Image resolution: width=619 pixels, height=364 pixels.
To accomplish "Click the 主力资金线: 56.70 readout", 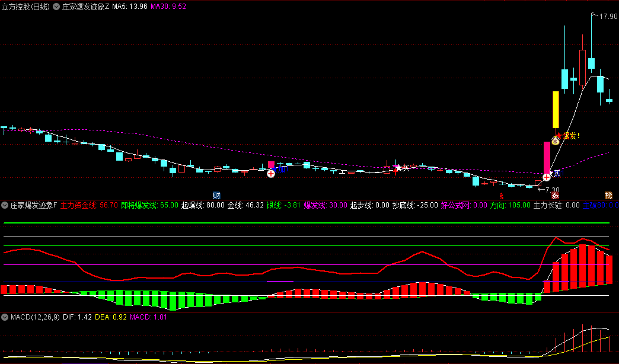I will (89, 205).
